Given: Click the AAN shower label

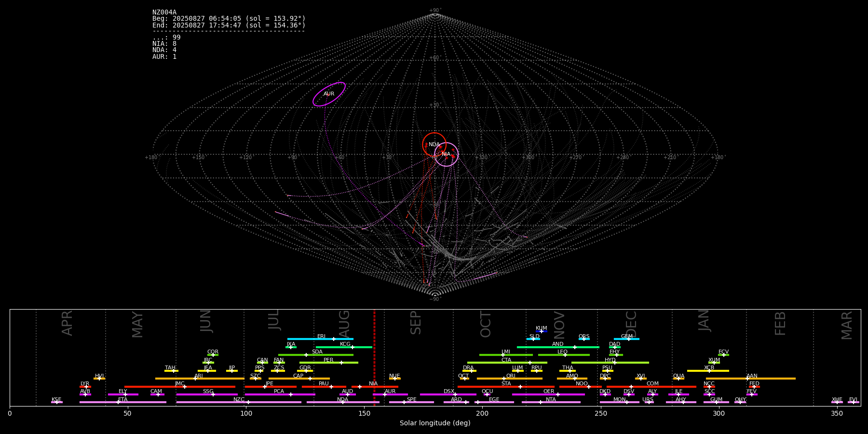Looking at the screenshot, I should (x=752, y=376).
